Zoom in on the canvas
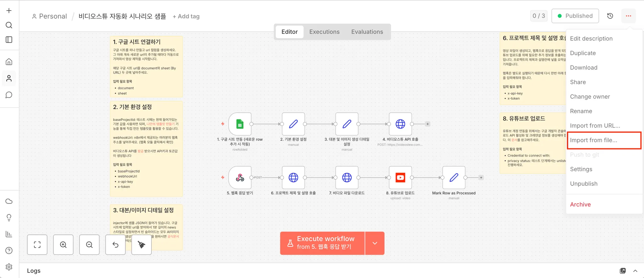Screen dimensions: 644x278 tap(63, 245)
